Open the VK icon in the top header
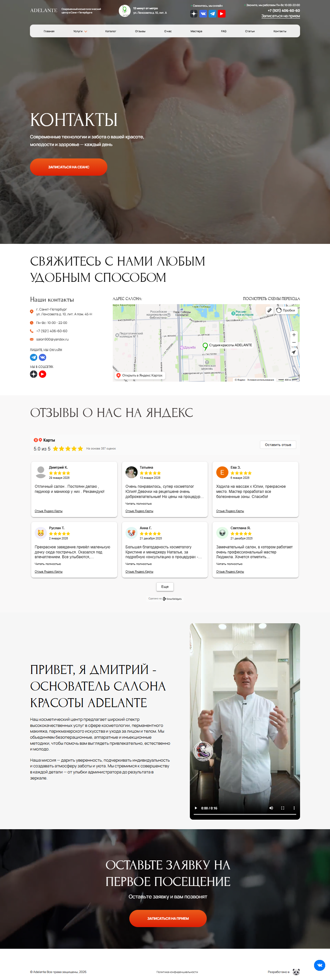Viewport: 330px width, 980px height. pos(203,14)
